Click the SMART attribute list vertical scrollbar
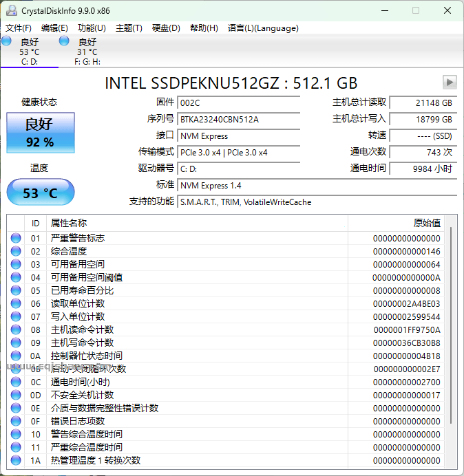The height and width of the screenshot is (476, 464). click(x=451, y=325)
